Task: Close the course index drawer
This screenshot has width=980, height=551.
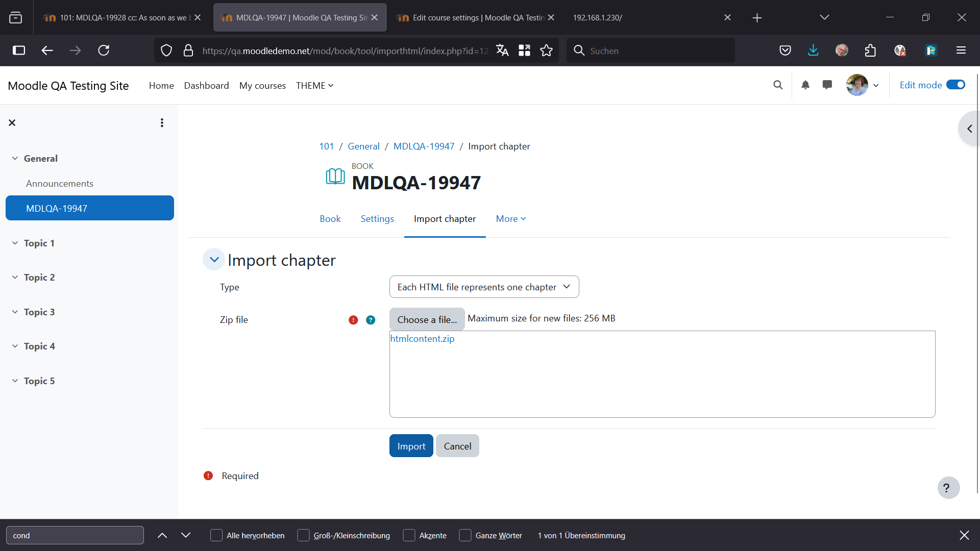Action: pos(12,123)
